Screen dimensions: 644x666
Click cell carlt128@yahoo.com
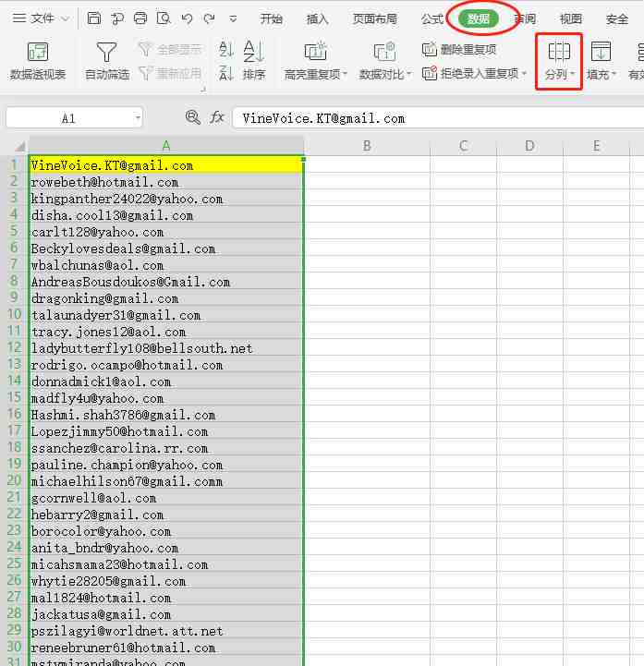click(166, 232)
